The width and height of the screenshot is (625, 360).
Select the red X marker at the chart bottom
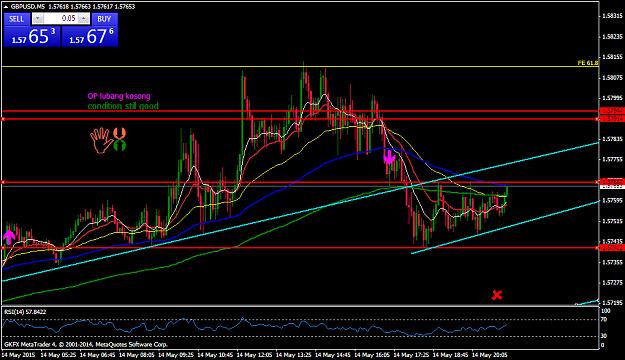coord(497,295)
